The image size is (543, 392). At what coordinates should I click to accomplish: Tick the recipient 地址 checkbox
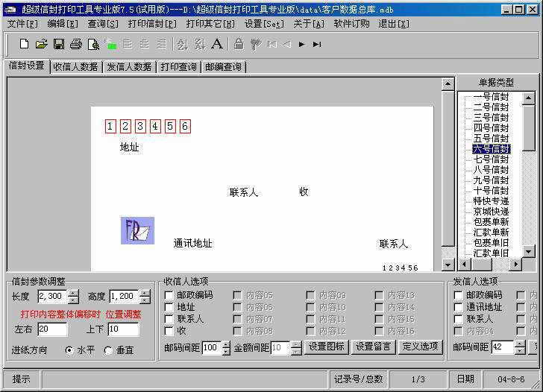point(169,307)
